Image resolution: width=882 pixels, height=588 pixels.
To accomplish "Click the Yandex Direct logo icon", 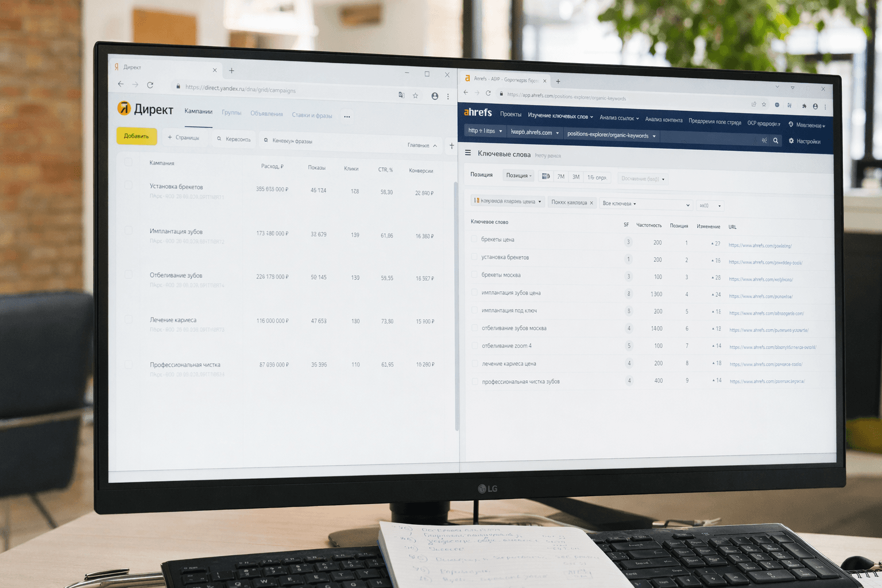I will pyautogui.click(x=123, y=108).
